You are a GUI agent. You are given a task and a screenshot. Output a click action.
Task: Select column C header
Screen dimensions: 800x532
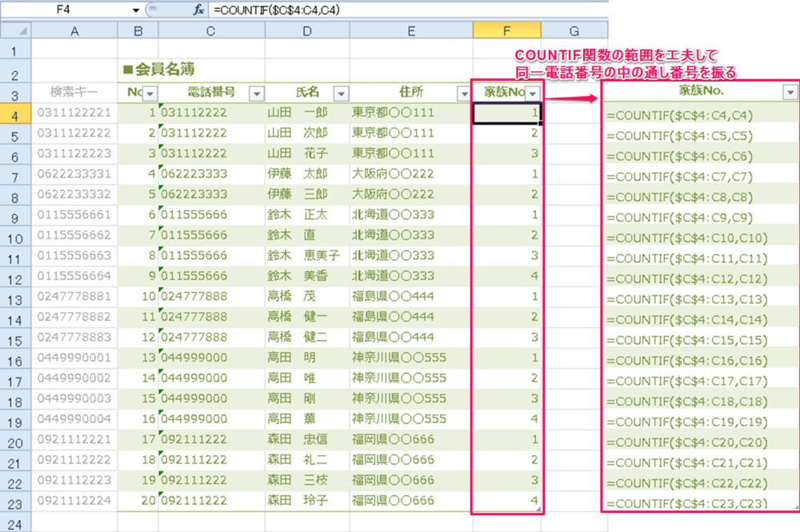click(x=210, y=31)
